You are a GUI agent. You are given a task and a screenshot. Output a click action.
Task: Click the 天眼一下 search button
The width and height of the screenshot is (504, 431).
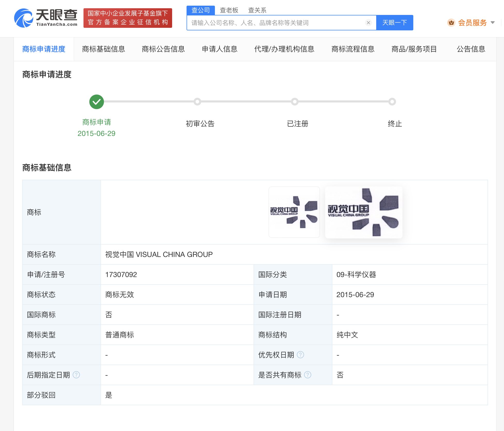395,23
